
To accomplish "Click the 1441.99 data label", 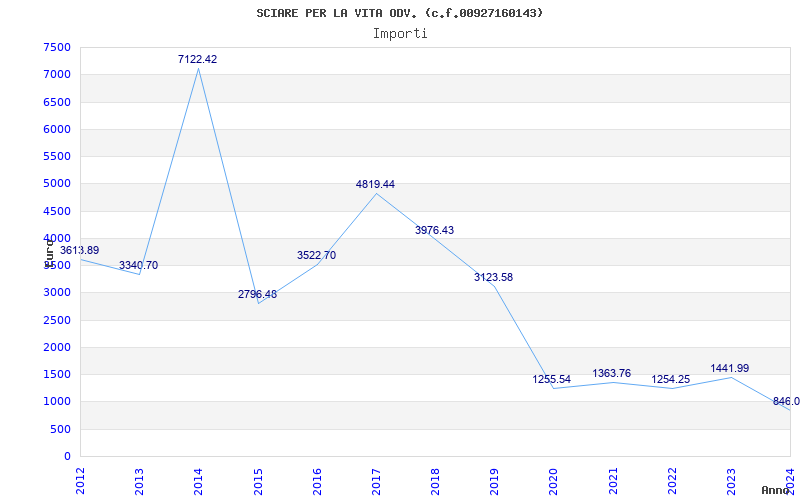I will (730, 368).
